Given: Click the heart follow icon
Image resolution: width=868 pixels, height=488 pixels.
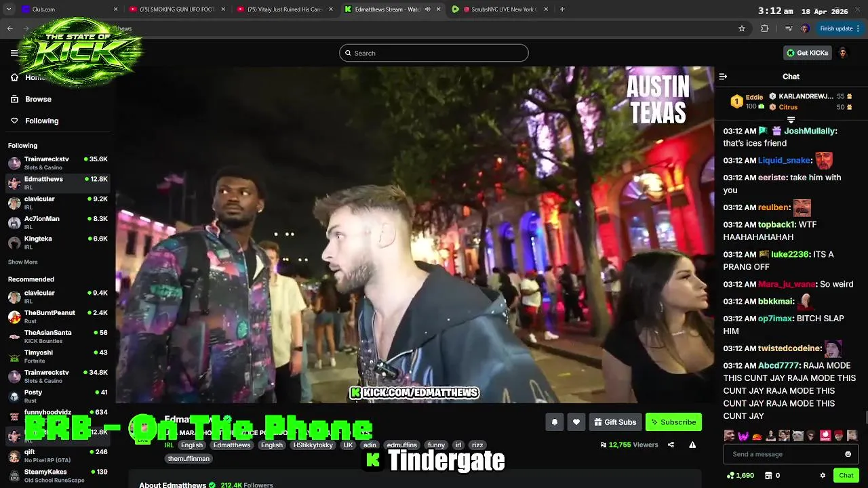Looking at the screenshot, I should pyautogui.click(x=576, y=422).
